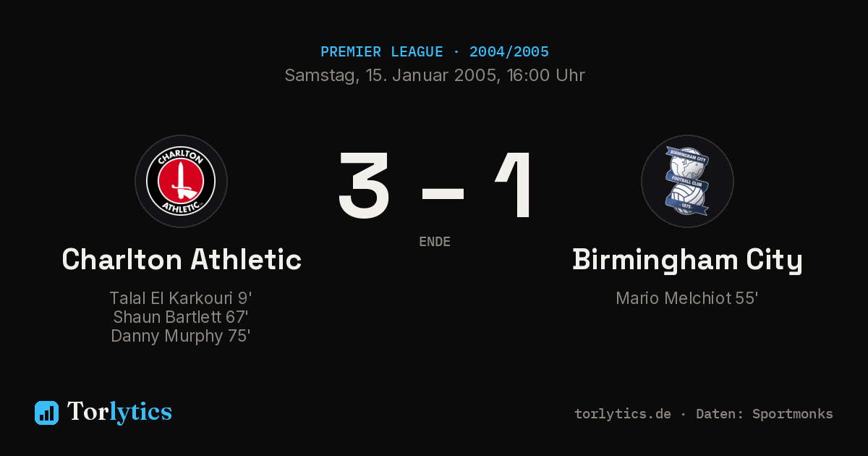The width and height of the screenshot is (868, 456).
Task: Click the Birmingham City team name
Action: (688, 260)
